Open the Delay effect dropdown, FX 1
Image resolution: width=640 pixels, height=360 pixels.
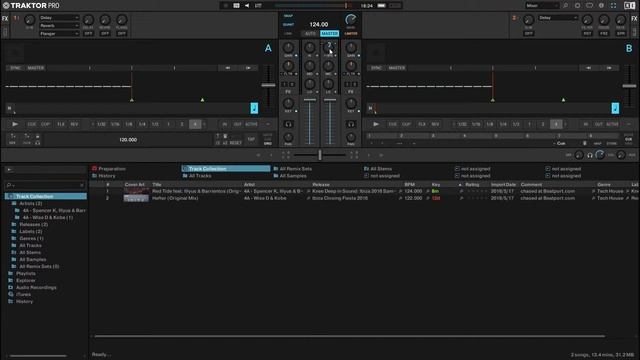(x=59, y=18)
